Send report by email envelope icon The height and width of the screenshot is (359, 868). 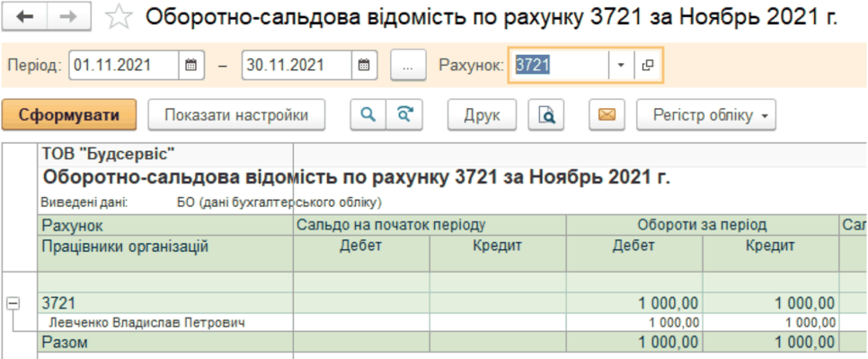607,114
